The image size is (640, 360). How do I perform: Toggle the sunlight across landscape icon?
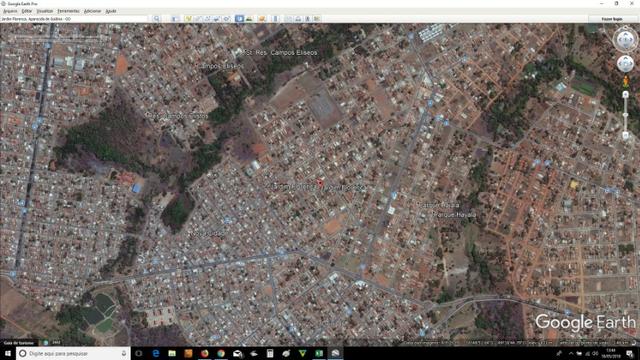pos(249,19)
